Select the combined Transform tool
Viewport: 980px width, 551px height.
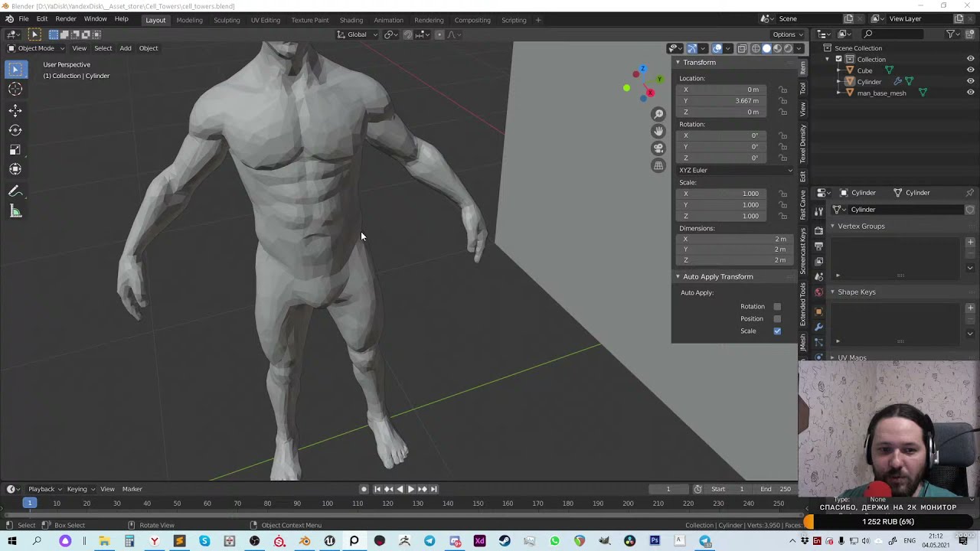pyautogui.click(x=15, y=170)
